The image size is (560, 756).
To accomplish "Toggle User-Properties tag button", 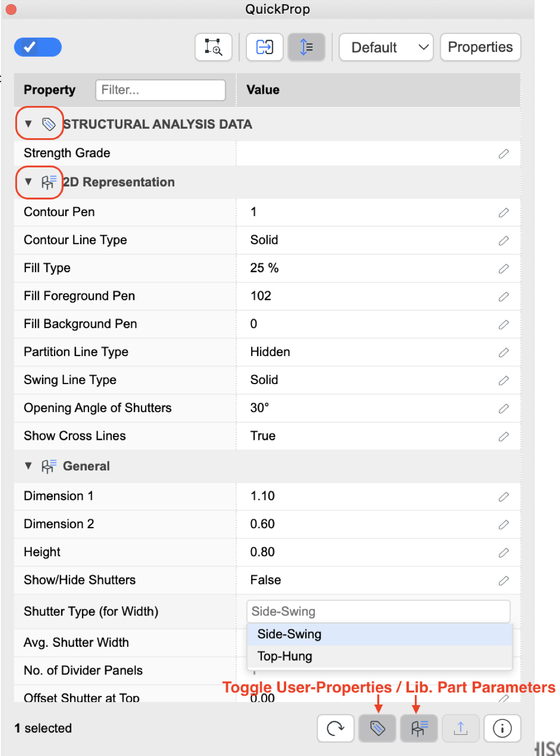I will (377, 728).
